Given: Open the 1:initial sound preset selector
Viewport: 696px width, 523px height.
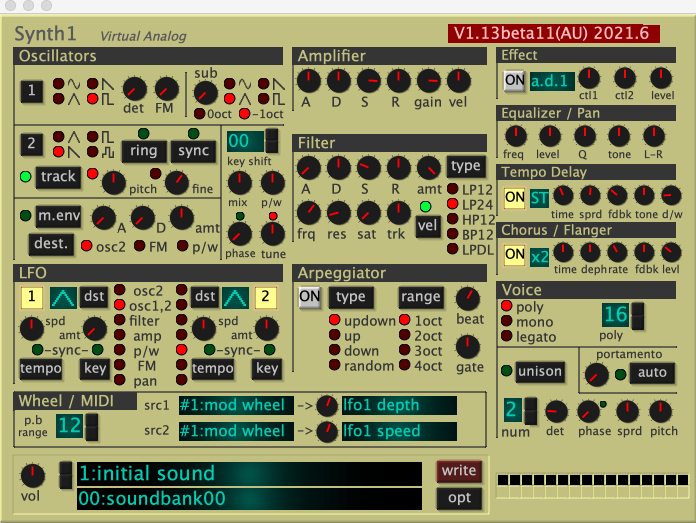Looking at the screenshot, I should 249,474.
